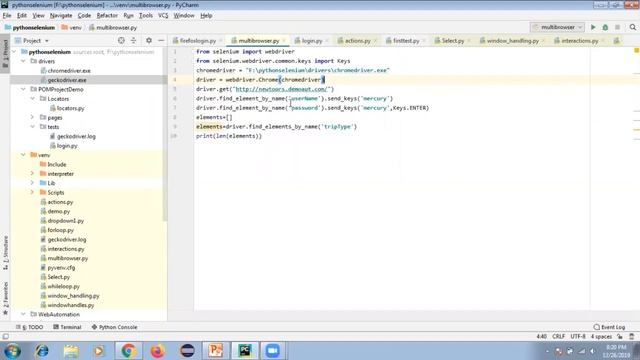Select locators.py in project tree
The width and height of the screenshot is (640, 360).
point(70,108)
